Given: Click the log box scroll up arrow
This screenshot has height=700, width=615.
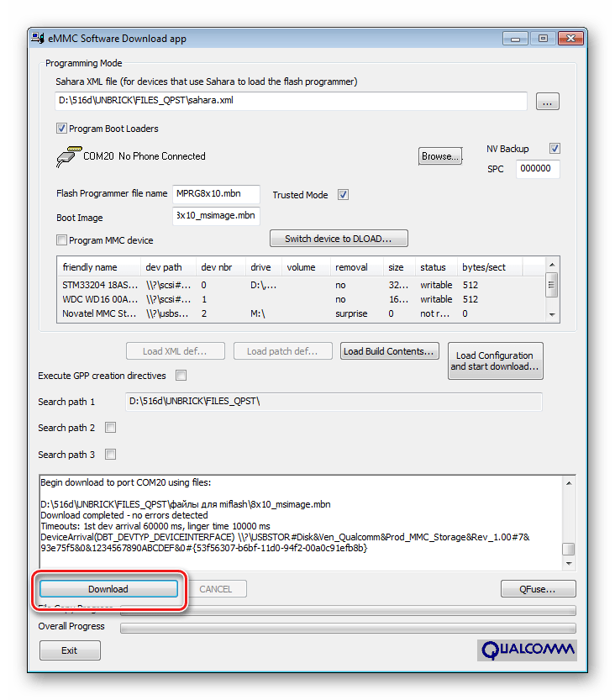Looking at the screenshot, I should click(569, 483).
